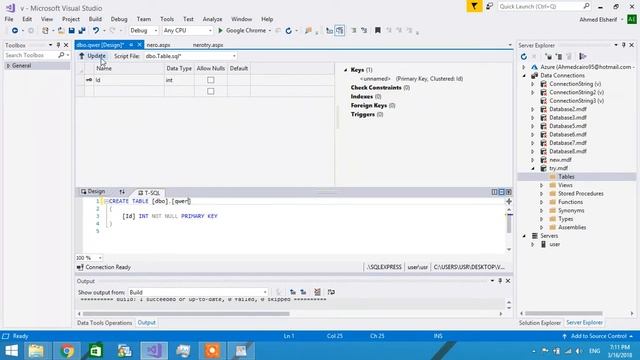
Task: Open the Analyze menu
Action: pos(212,19)
